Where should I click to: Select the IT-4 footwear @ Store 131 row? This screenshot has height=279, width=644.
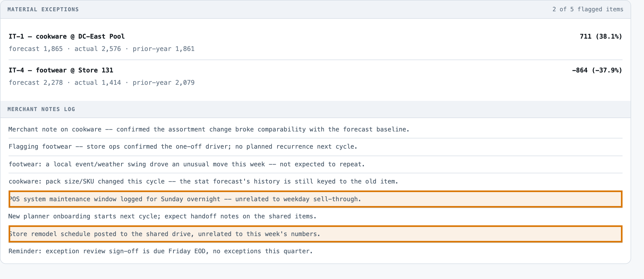pyautogui.click(x=315, y=76)
